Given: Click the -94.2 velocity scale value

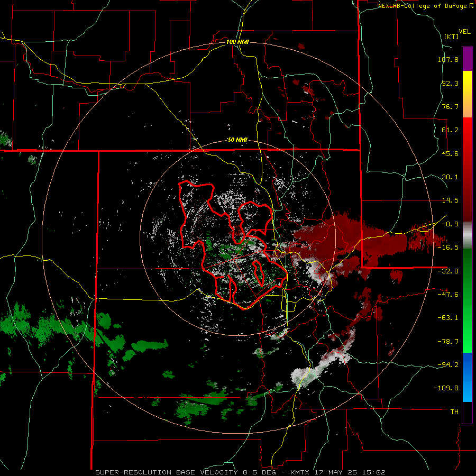Looking at the screenshot, I should click(448, 365).
